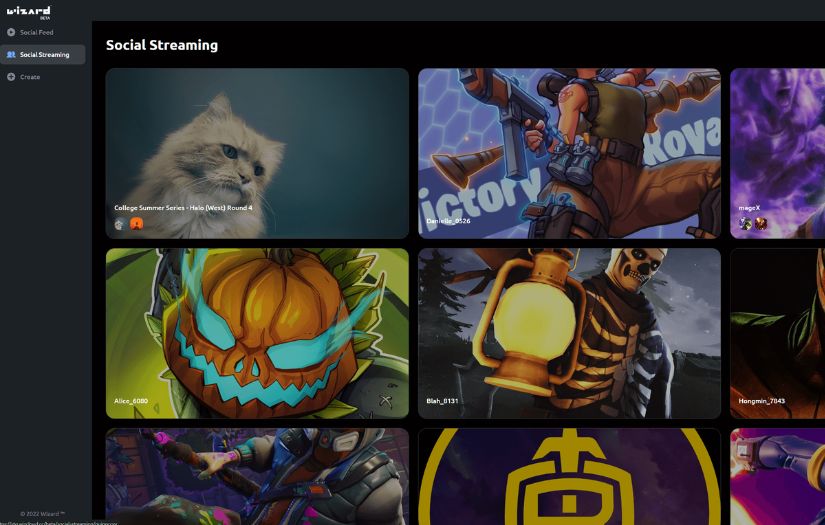
Task: Click the Social Streaming page heading
Action: click(162, 45)
